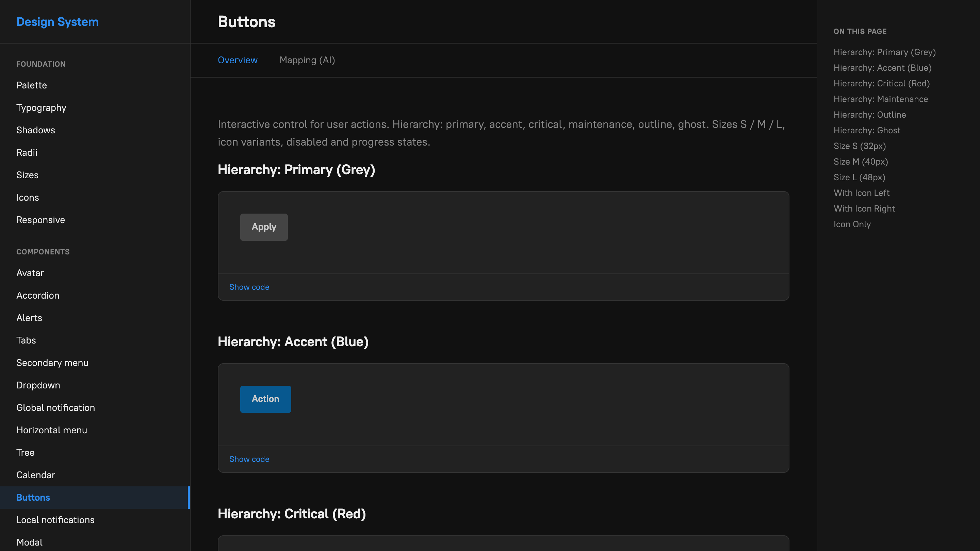
Task: Click the blue Action button
Action: (x=265, y=399)
